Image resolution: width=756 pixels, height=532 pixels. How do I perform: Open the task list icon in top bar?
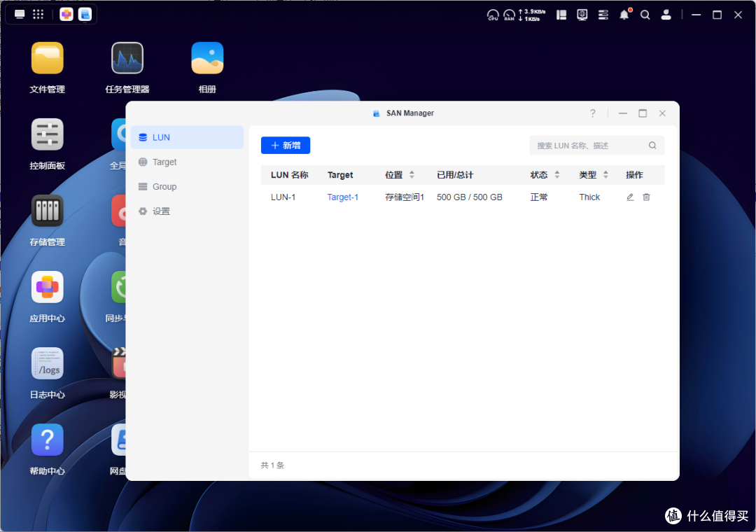(603, 15)
